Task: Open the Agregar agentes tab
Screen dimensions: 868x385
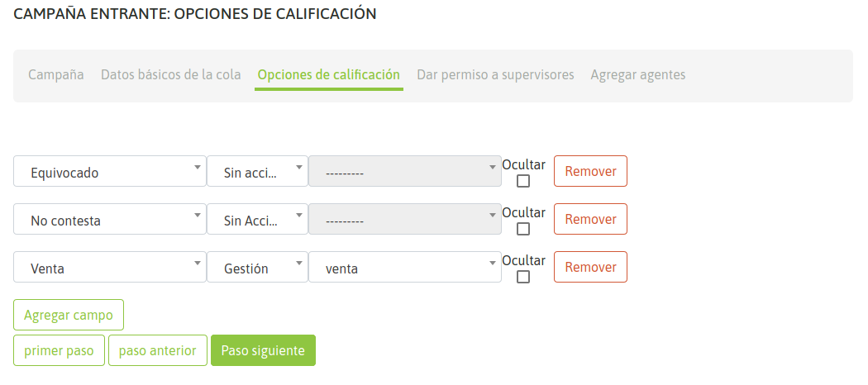Action: coord(638,74)
